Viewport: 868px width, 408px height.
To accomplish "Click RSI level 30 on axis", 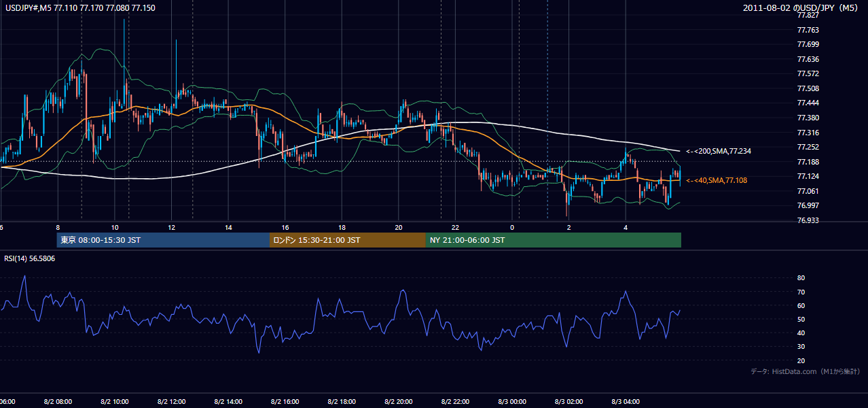I will 801,347.
